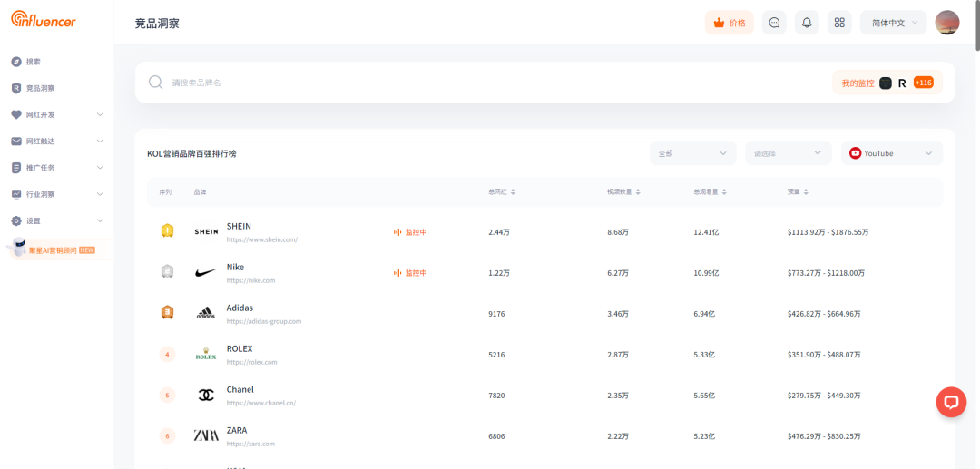
Task: Click the bronze rank 3 badge
Action: click(168, 313)
